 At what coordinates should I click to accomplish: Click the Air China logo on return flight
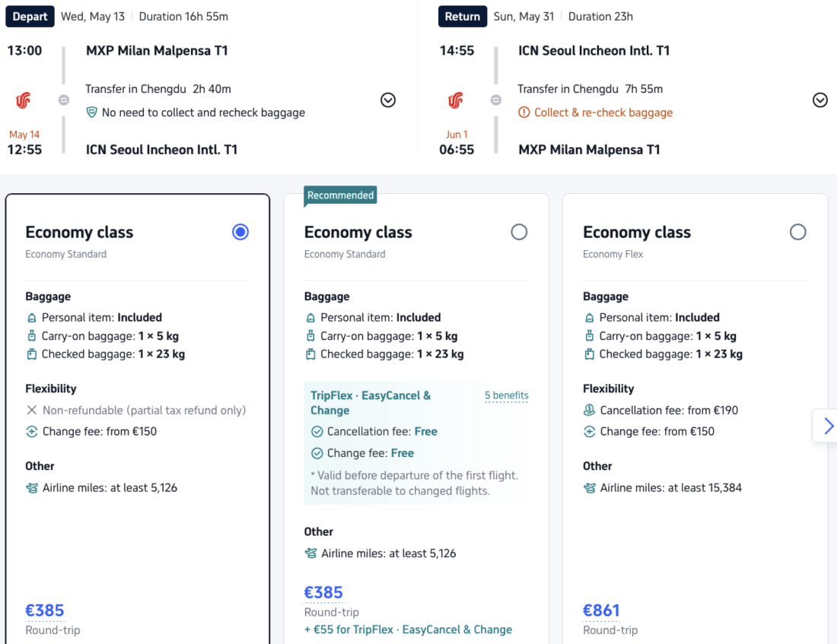[x=456, y=100]
